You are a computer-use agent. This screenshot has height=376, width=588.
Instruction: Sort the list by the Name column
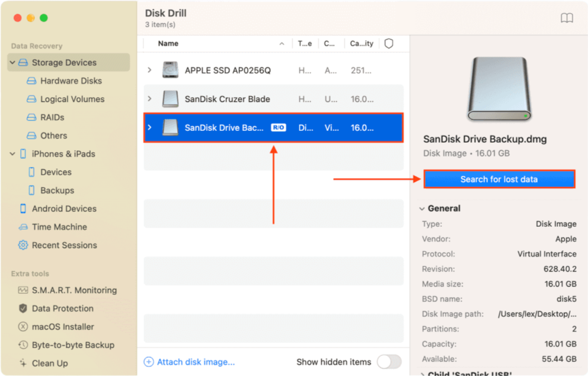[x=168, y=43]
